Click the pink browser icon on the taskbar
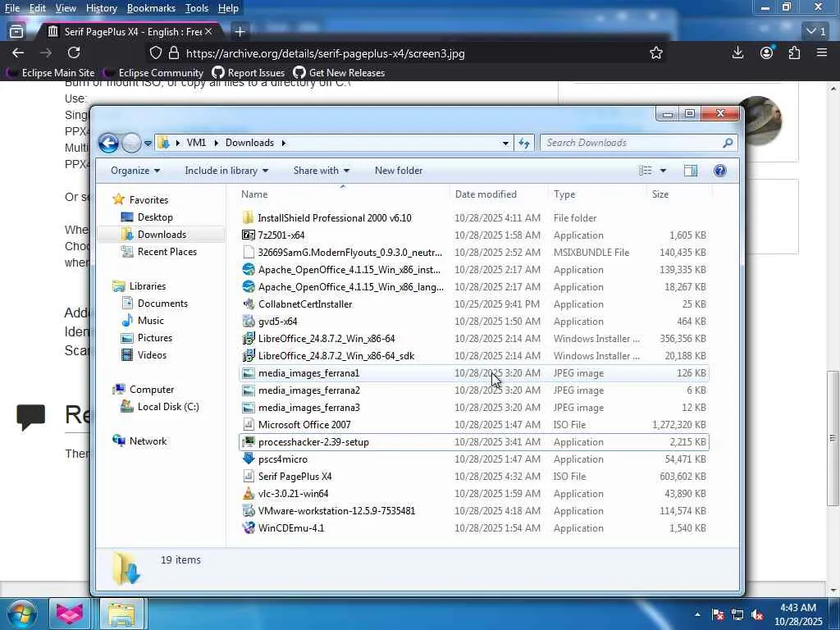The image size is (840, 630). click(x=71, y=614)
